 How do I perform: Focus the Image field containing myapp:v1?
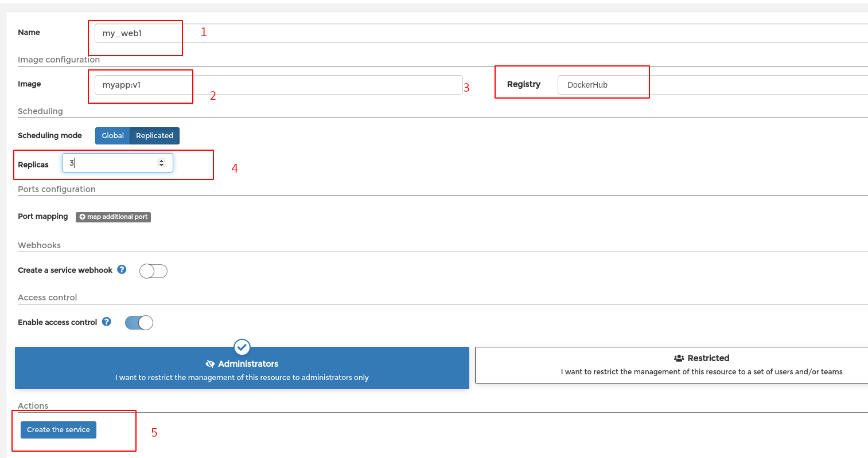click(x=279, y=85)
